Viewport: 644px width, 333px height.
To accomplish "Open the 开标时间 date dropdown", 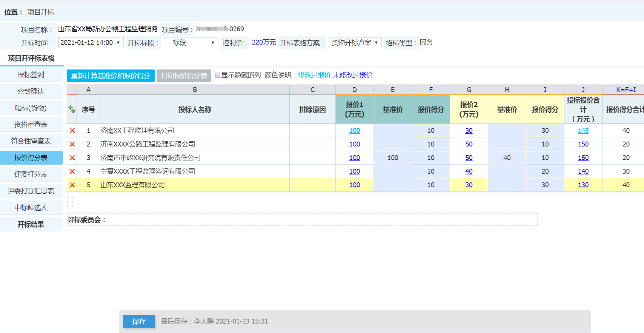I will [91, 43].
